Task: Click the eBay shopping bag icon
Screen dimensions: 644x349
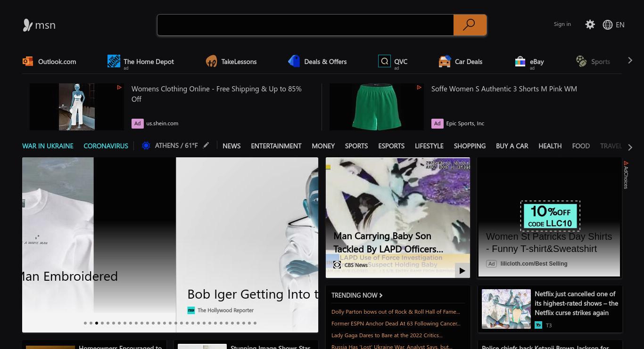Action: [520, 61]
